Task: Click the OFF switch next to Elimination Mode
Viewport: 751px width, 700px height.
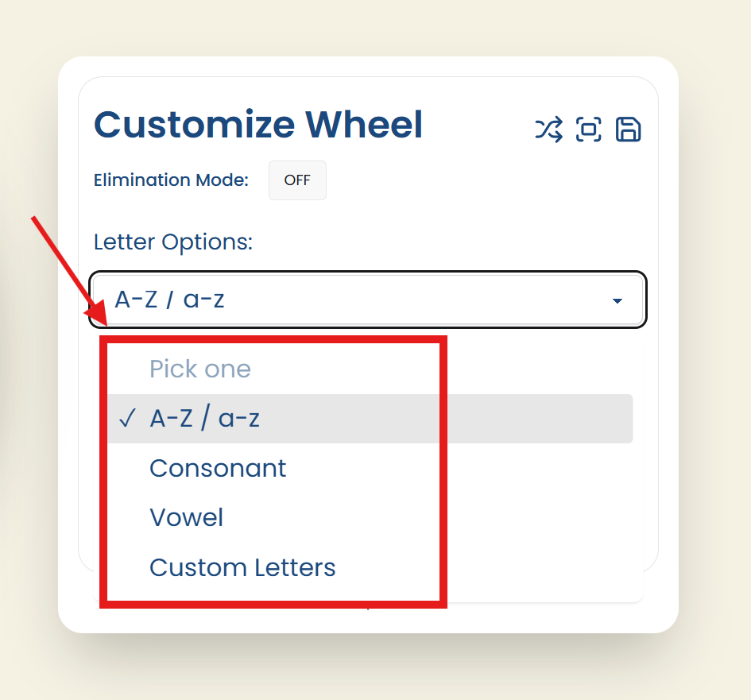Action: click(297, 180)
